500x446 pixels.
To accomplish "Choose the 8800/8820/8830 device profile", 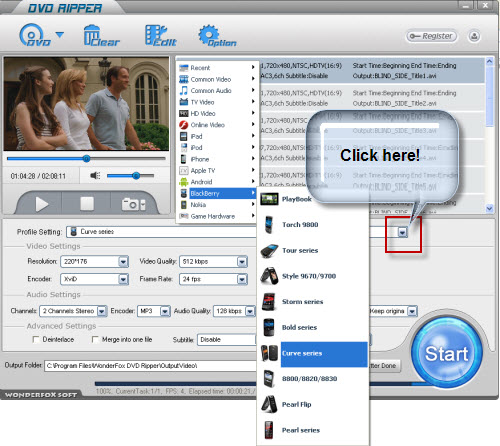I will tap(313, 379).
